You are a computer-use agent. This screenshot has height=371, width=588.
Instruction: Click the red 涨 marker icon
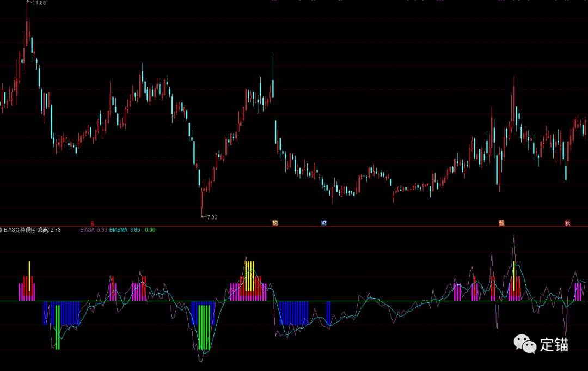click(567, 223)
